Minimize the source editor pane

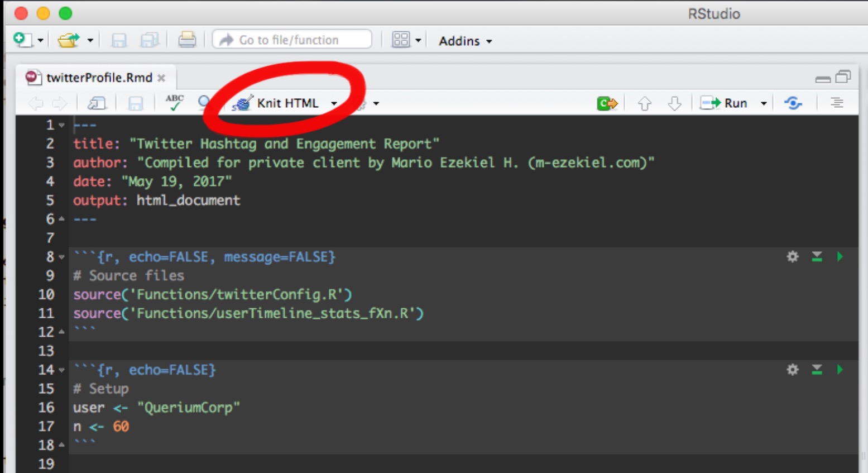coord(823,79)
